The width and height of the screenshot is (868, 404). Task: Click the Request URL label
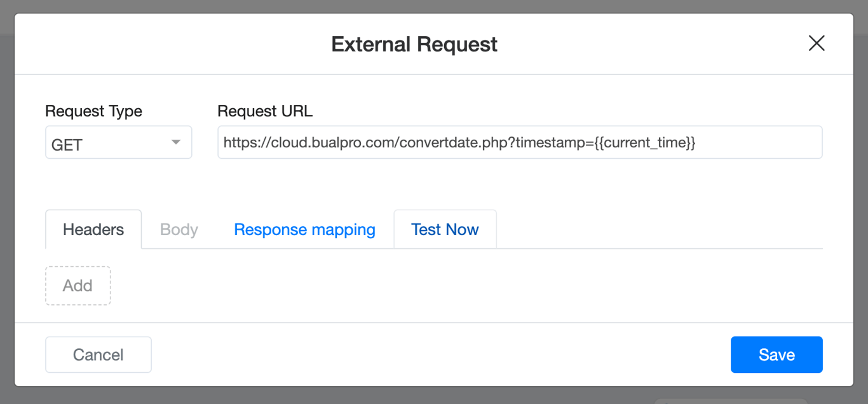(265, 111)
